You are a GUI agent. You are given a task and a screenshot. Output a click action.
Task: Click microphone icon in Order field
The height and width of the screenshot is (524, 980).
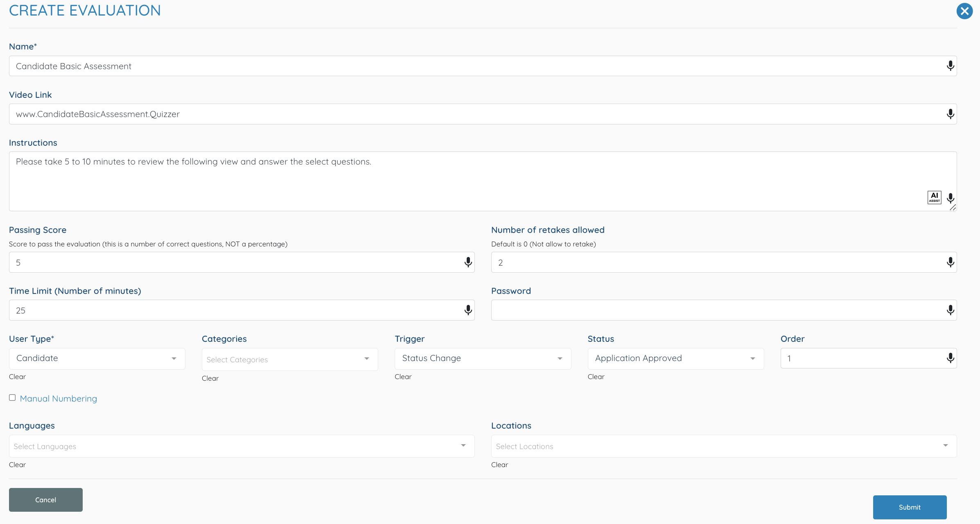950,358
